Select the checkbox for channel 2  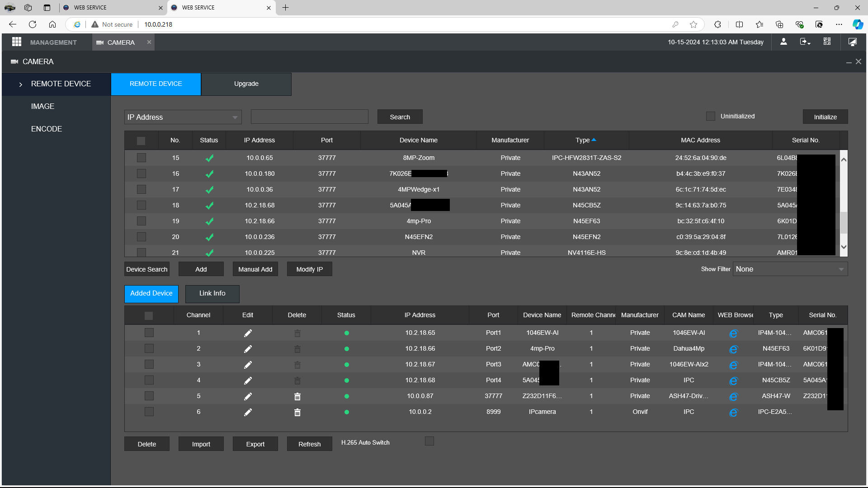149,348
